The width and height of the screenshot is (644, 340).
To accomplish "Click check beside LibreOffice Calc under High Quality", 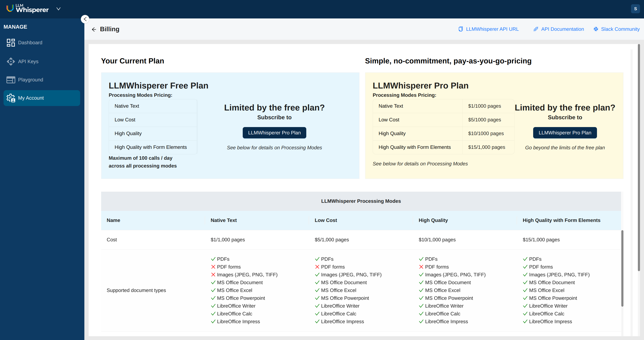I will click(x=421, y=314).
